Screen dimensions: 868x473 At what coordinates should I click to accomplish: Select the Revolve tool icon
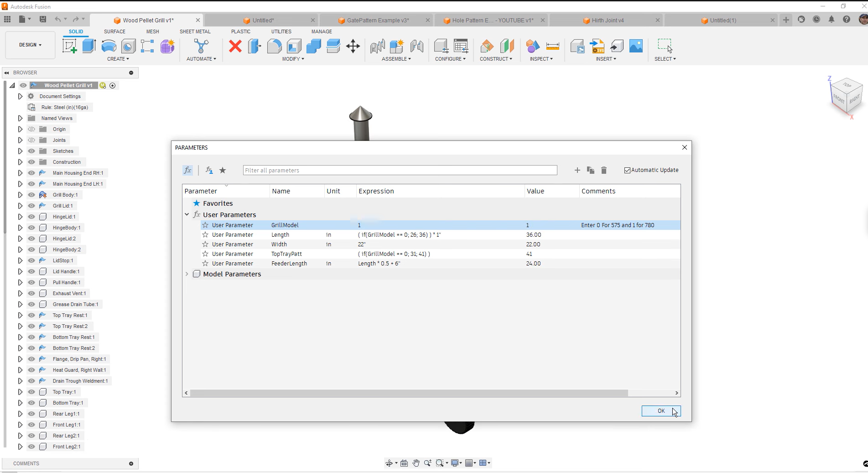(x=109, y=46)
